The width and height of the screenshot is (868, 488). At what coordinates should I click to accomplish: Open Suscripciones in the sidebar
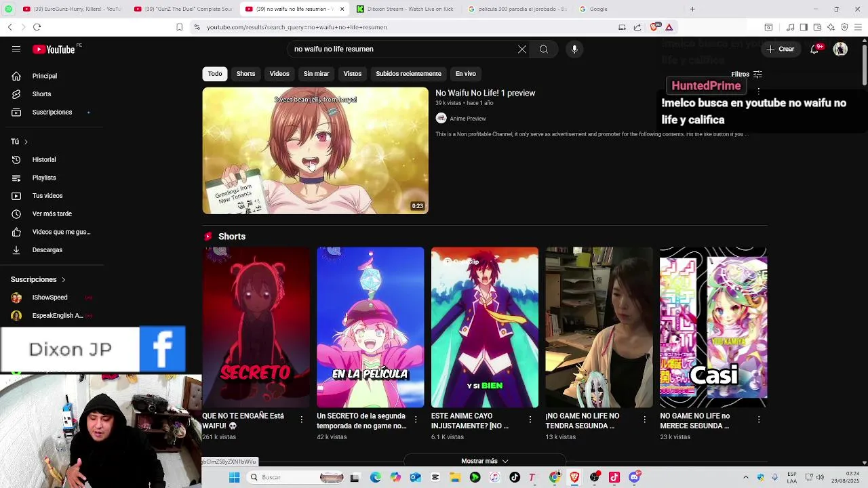point(52,112)
